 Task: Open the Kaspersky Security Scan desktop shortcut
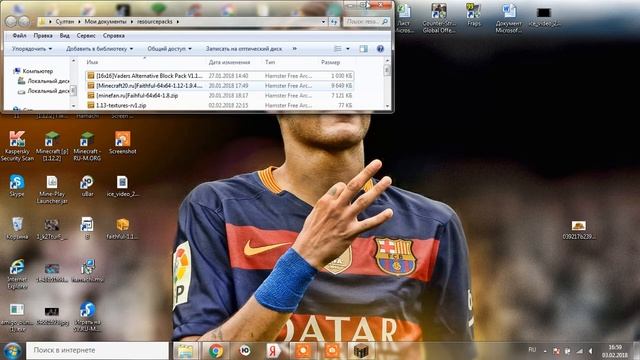17,146
